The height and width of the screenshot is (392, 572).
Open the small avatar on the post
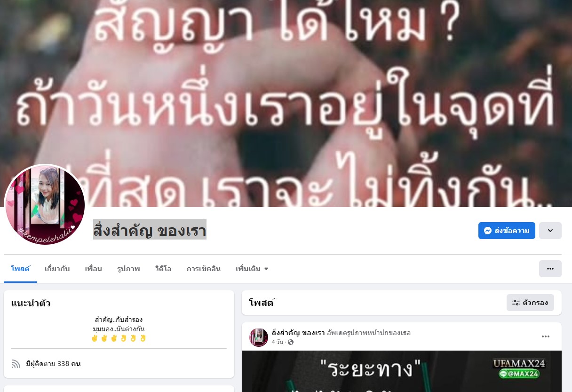click(x=259, y=337)
